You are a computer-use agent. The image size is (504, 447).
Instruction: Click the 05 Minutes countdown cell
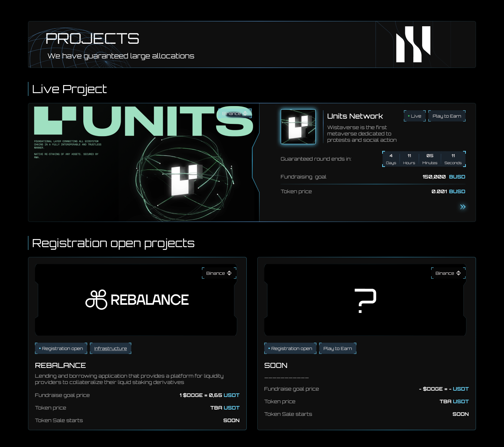(430, 159)
